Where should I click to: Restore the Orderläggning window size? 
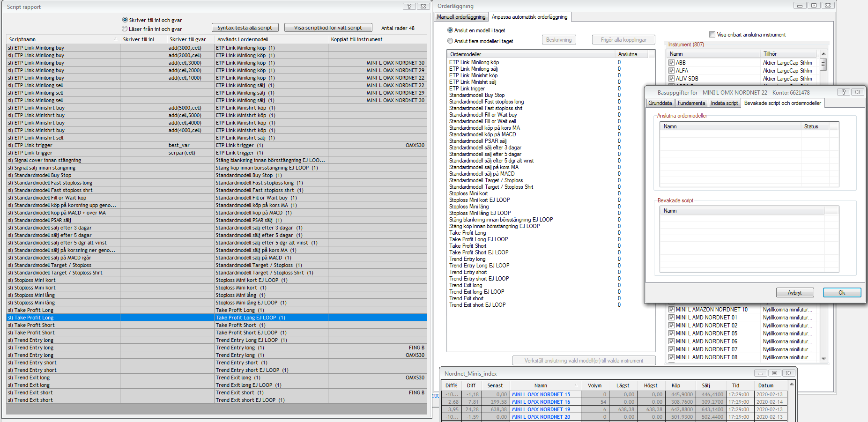[814, 6]
